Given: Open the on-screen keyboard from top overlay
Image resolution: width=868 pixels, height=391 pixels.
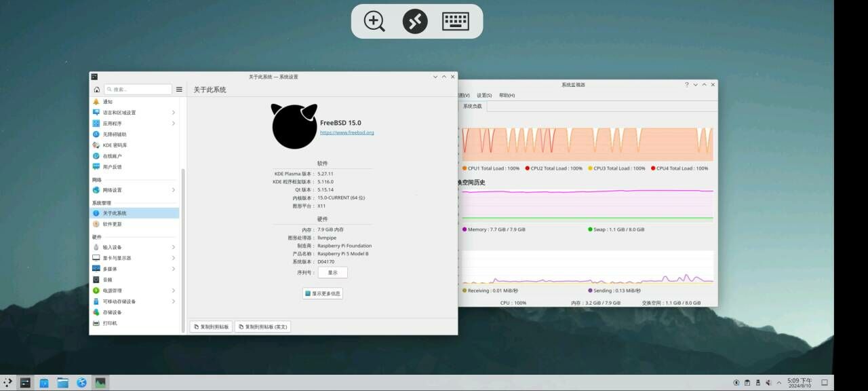Looking at the screenshot, I should click(456, 21).
